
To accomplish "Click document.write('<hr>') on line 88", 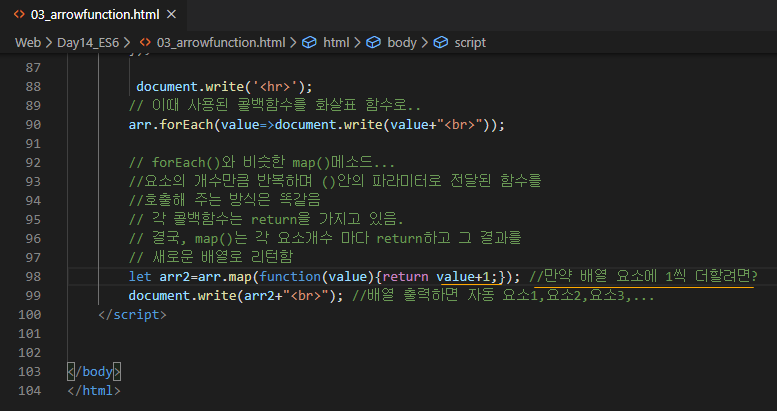I will (224, 86).
